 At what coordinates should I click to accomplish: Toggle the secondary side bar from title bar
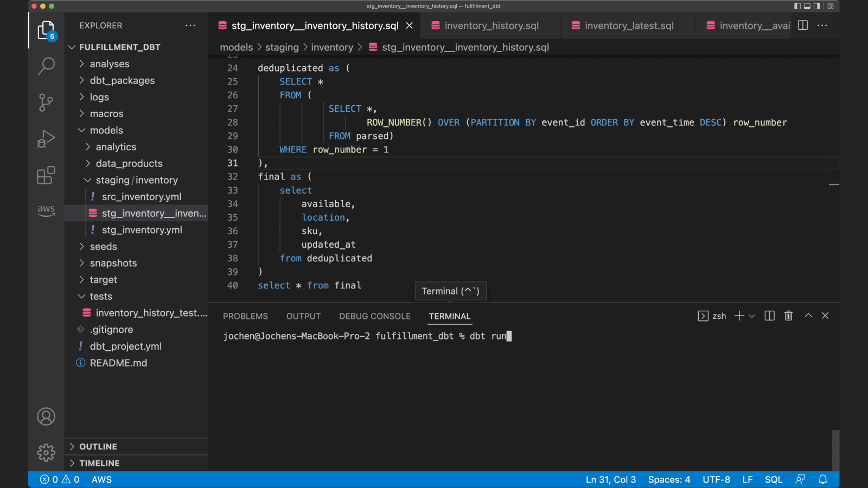[817, 6]
